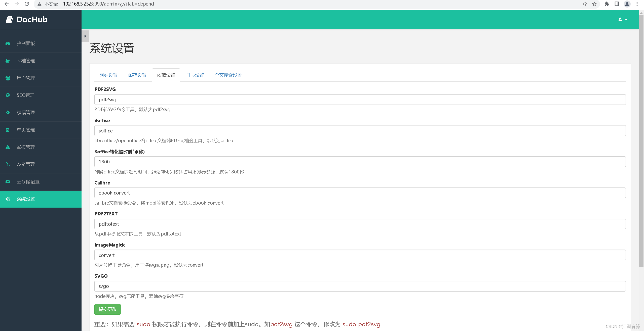Expand the user account dropdown in header

coord(623,20)
